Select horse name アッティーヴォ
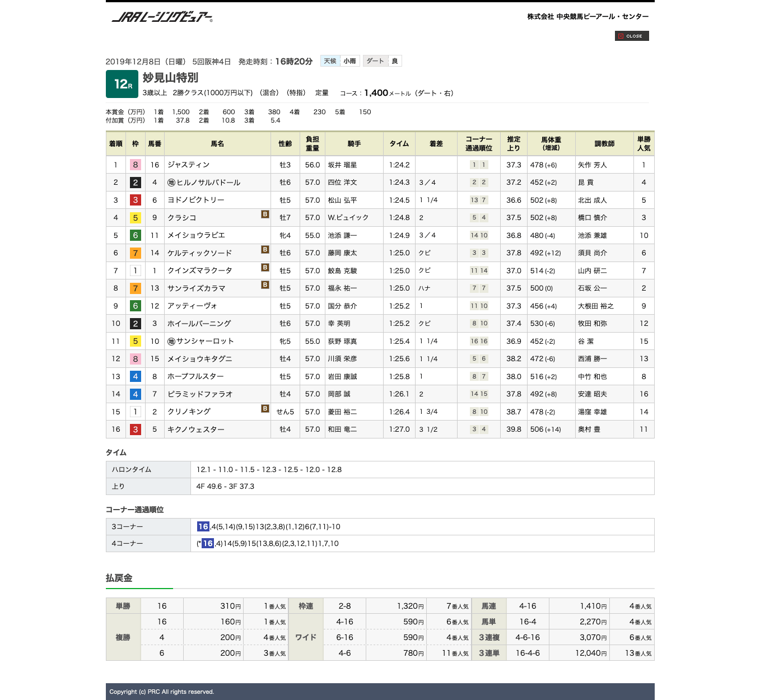 coord(192,306)
